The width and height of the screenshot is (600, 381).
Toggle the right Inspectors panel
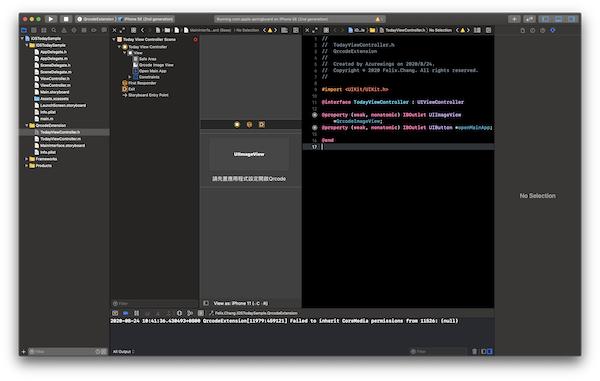[x=572, y=19]
